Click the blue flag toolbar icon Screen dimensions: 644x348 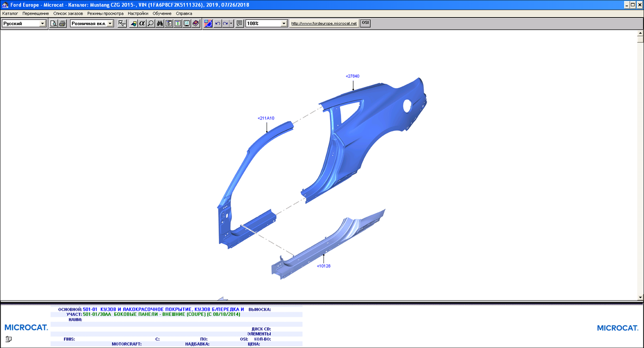tap(208, 23)
